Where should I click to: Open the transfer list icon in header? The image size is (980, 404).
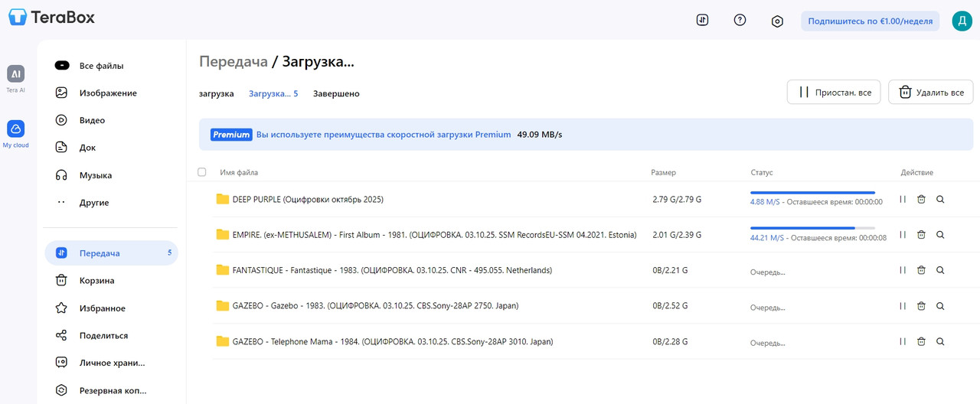tap(703, 21)
